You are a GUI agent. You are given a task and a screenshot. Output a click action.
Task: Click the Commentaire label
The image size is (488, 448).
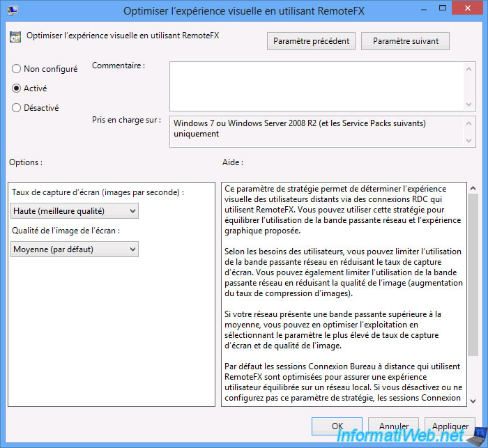(x=119, y=65)
